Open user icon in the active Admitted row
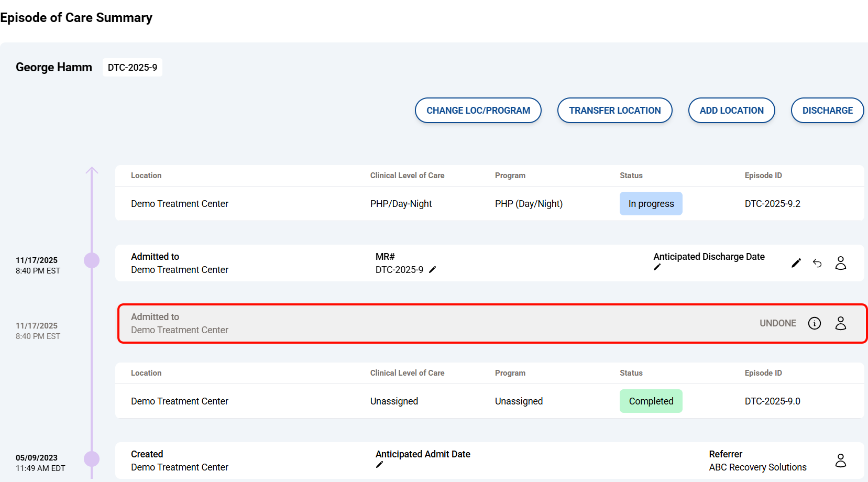 841,263
